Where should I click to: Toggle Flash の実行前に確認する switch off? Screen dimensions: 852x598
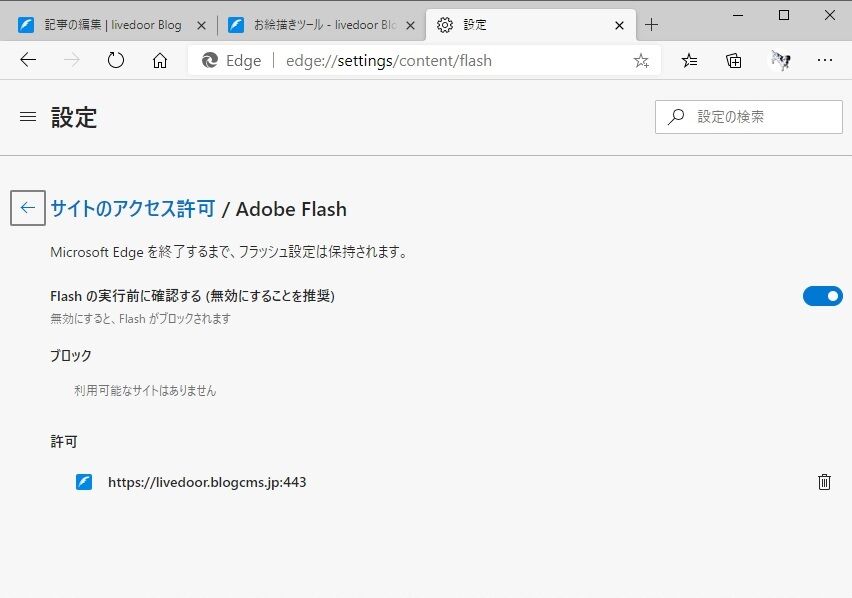823,296
